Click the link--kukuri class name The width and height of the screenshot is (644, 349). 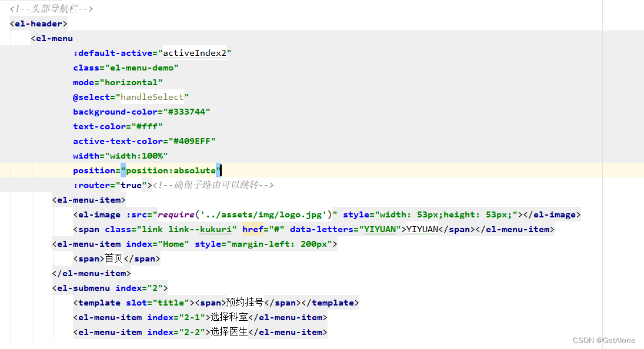[200, 230]
